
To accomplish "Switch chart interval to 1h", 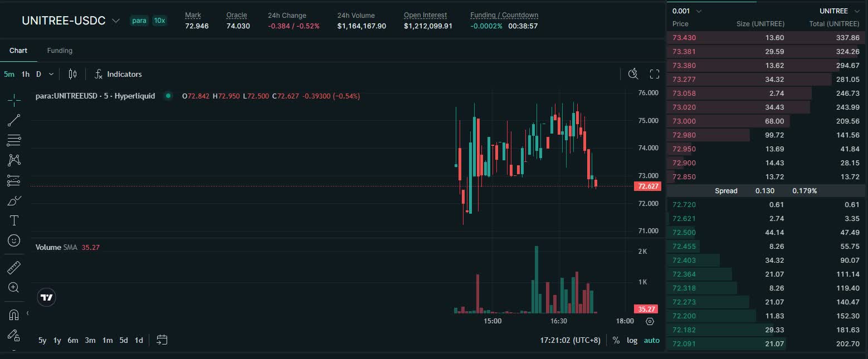I will [26, 74].
